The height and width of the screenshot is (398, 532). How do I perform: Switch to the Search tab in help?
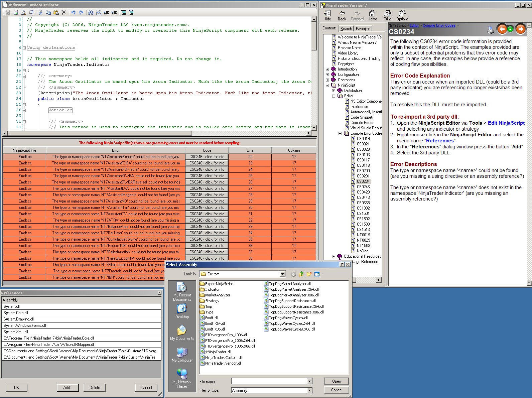point(346,29)
